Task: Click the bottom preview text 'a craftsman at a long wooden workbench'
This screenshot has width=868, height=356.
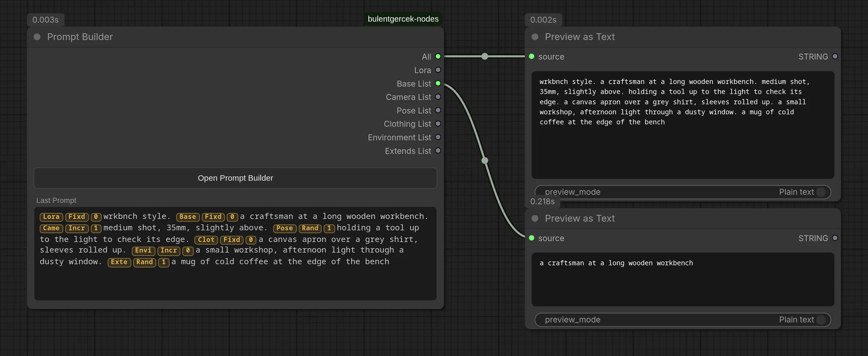Action: pos(616,263)
